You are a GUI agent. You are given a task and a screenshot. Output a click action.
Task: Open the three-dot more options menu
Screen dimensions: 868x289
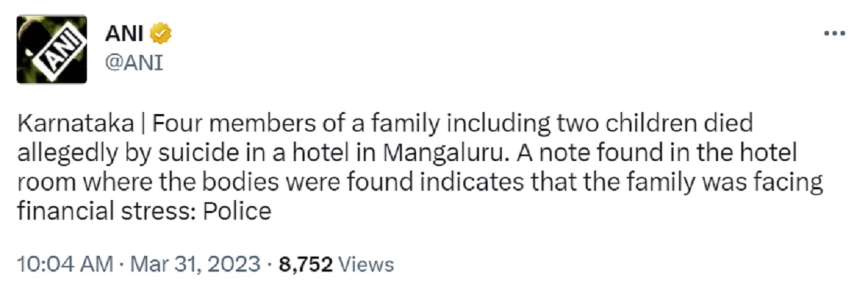835,34
